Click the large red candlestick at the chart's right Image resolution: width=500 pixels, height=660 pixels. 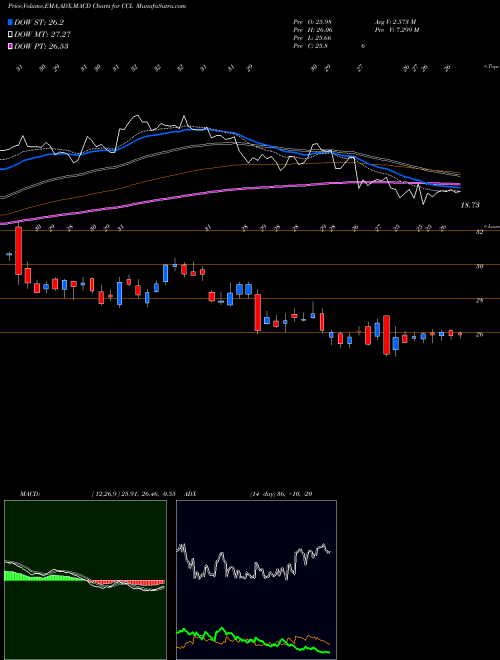386,335
